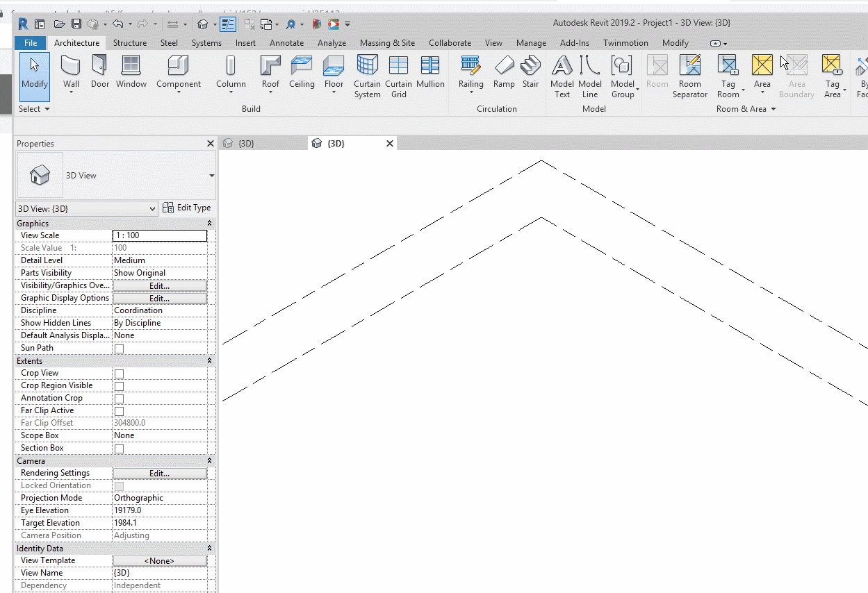Screen dimensions: 868x593
Task: Select the Wall tool
Action: pyautogui.click(x=70, y=76)
